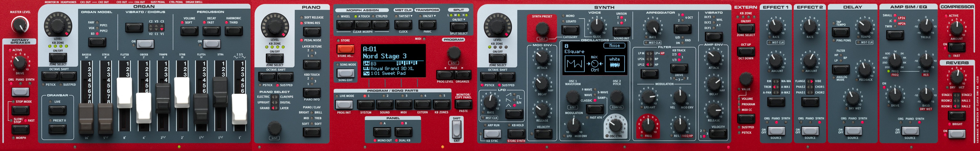Select Program button 2 Sound
The image size is (980, 151).
tap(385, 105)
